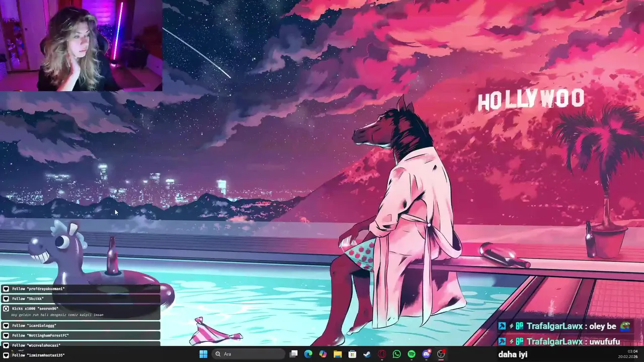
Task: Open Task View from the taskbar
Action: 294,354
